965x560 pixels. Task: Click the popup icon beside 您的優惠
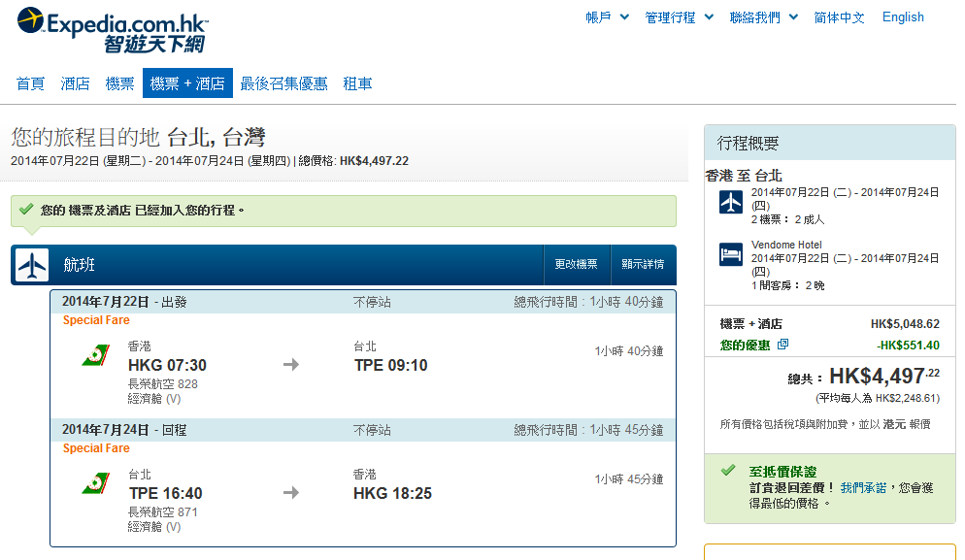783,345
